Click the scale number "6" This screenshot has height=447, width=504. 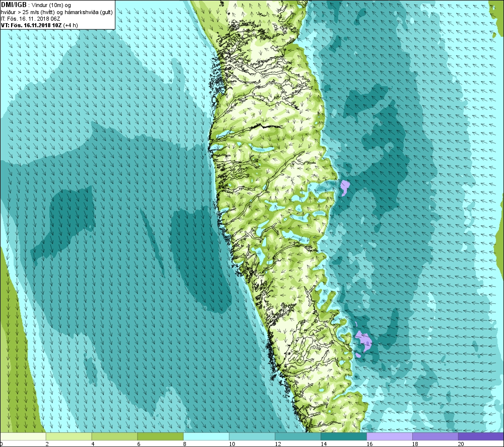139,444
